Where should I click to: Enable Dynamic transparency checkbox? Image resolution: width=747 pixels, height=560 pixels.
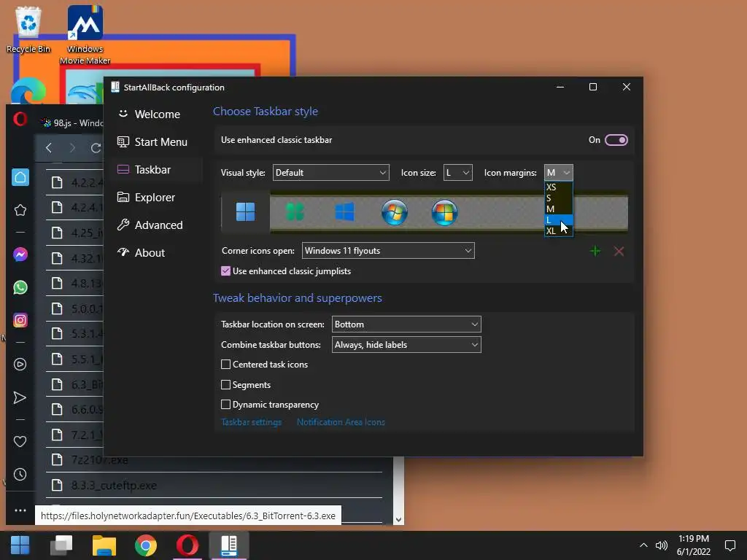(x=226, y=404)
